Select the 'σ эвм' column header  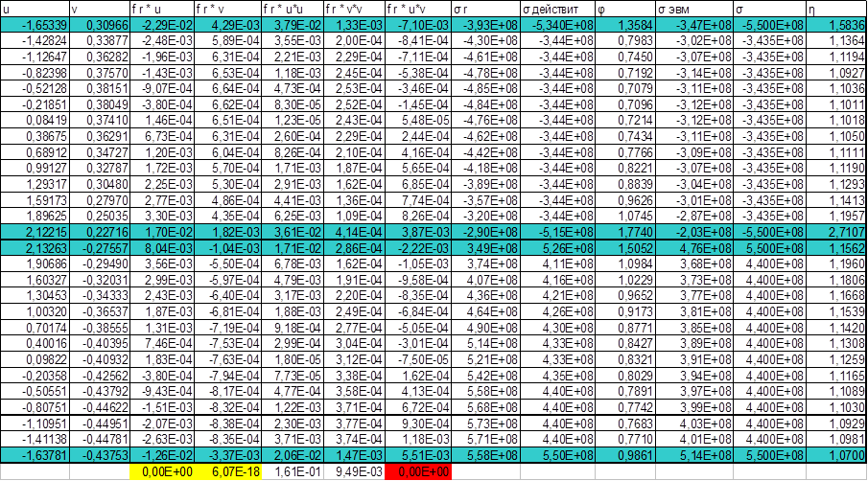pos(694,10)
